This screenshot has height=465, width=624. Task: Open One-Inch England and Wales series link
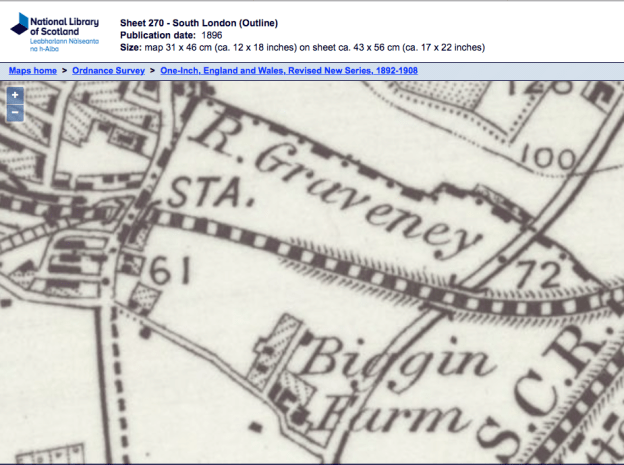coord(288,71)
